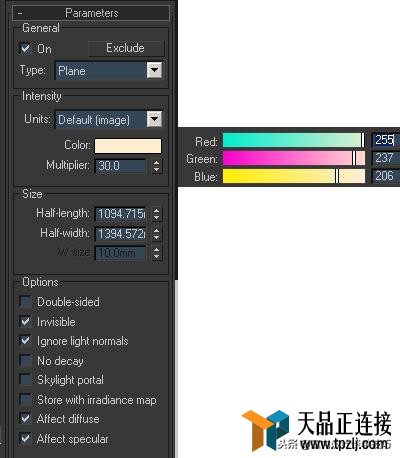The height and width of the screenshot is (458, 400).
Task: Click the light Color swatch
Action: tap(128, 146)
